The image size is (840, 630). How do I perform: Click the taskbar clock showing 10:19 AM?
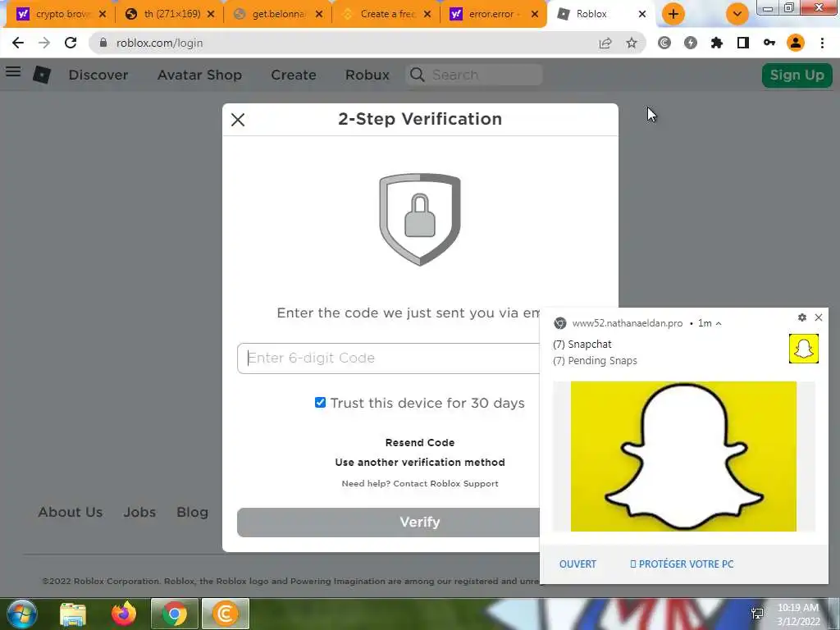(x=797, y=614)
